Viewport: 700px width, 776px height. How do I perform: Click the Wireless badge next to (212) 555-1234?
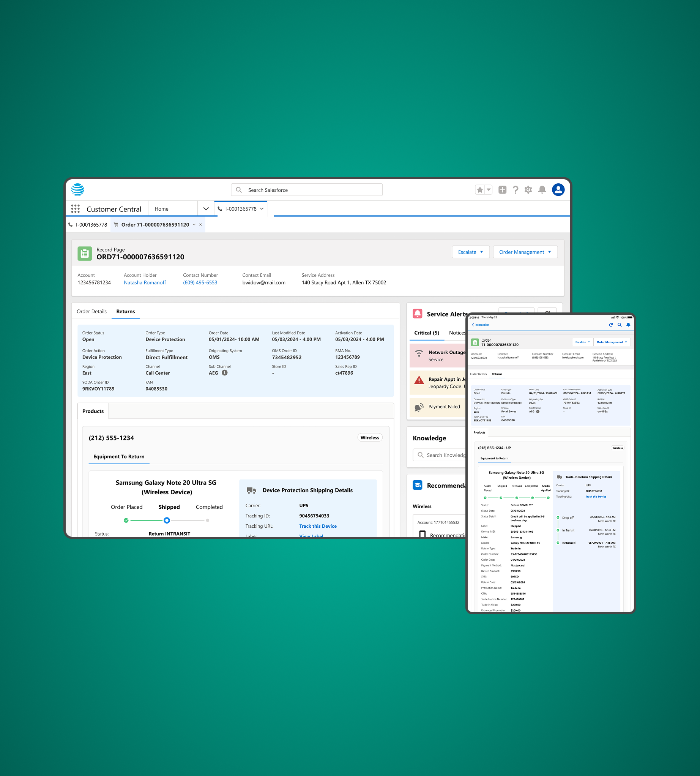pyautogui.click(x=370, y=437)
